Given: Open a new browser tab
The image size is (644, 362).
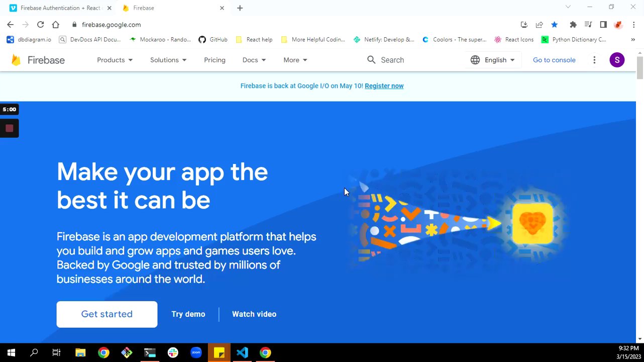Looking at the screenshot, I should click(x=240, y=8).
